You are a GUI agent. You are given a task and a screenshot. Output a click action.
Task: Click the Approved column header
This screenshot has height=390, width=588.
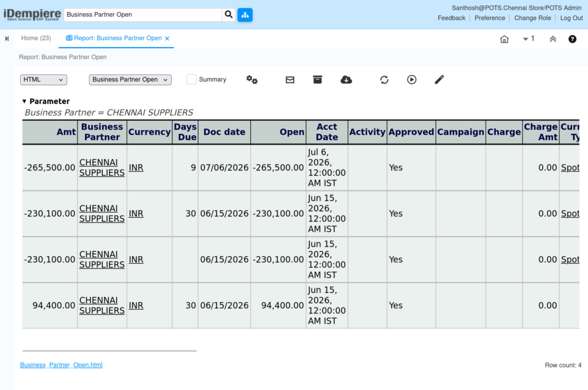(x=411, y=132)
